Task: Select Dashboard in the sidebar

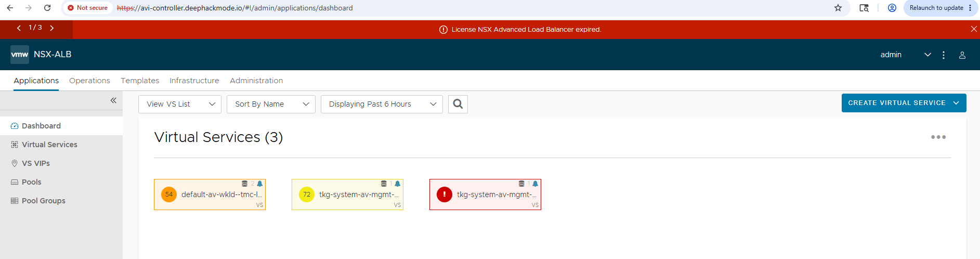Action: (x=61, y=126)
